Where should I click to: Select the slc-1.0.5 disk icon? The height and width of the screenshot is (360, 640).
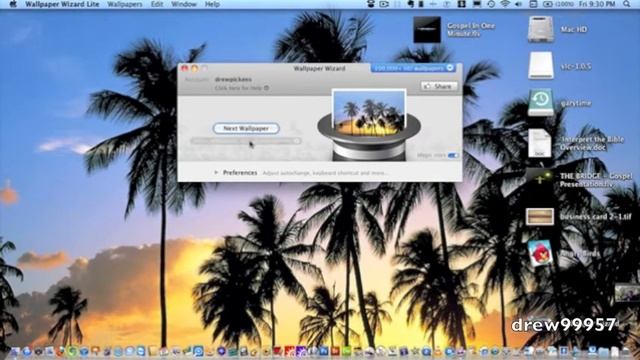click(540, 65)
